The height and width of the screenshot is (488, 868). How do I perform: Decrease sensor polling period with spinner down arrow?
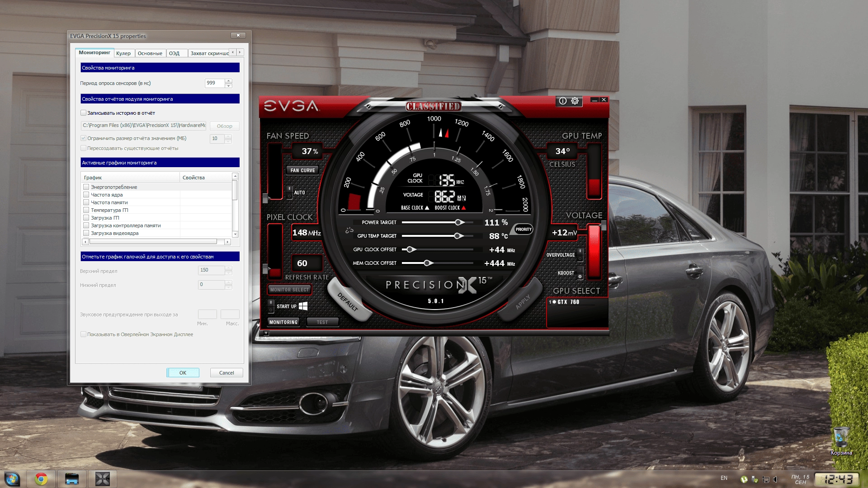(x=228, y=85)
